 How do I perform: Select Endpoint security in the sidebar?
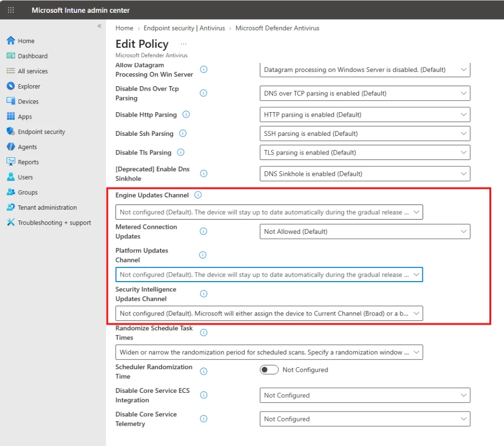tap(41, 131)
